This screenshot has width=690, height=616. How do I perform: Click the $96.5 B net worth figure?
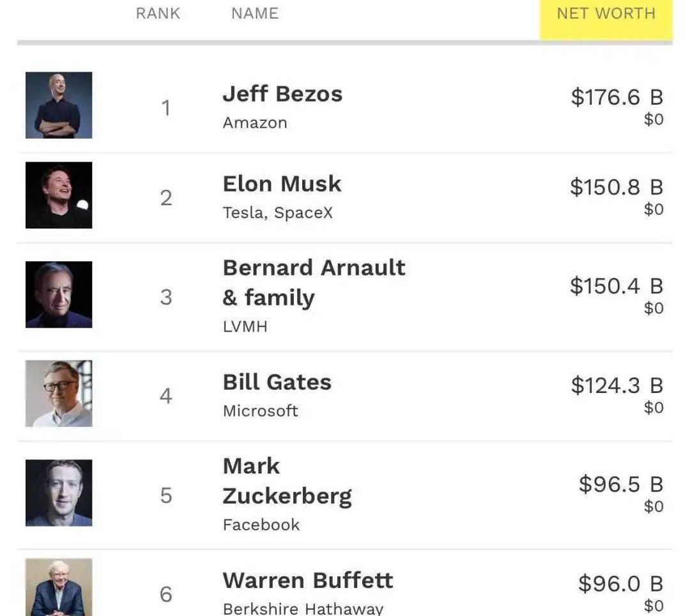(x=620, y=484)
